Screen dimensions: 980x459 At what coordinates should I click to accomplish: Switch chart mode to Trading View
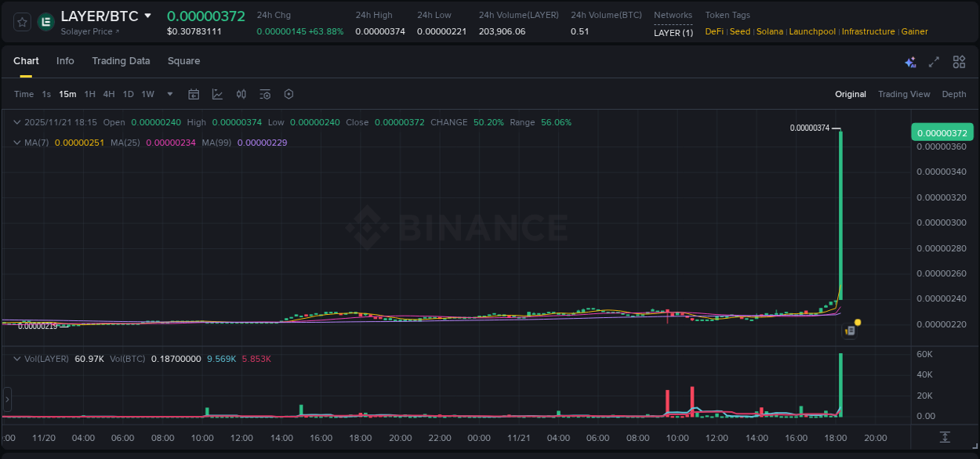(904, 94)
